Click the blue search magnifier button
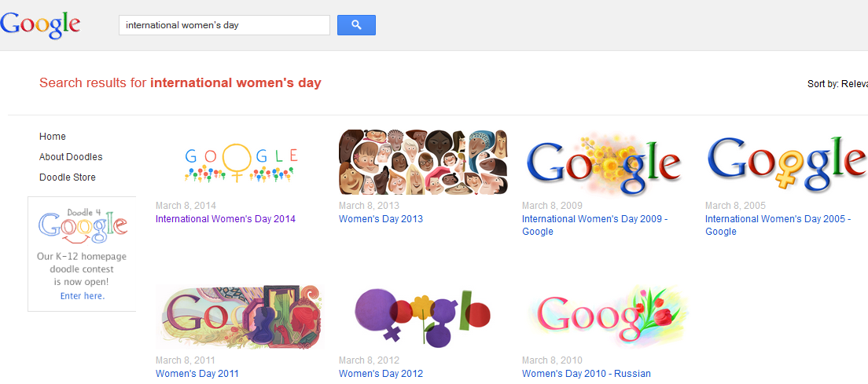The image size is (868, 384). coord(356,25)
